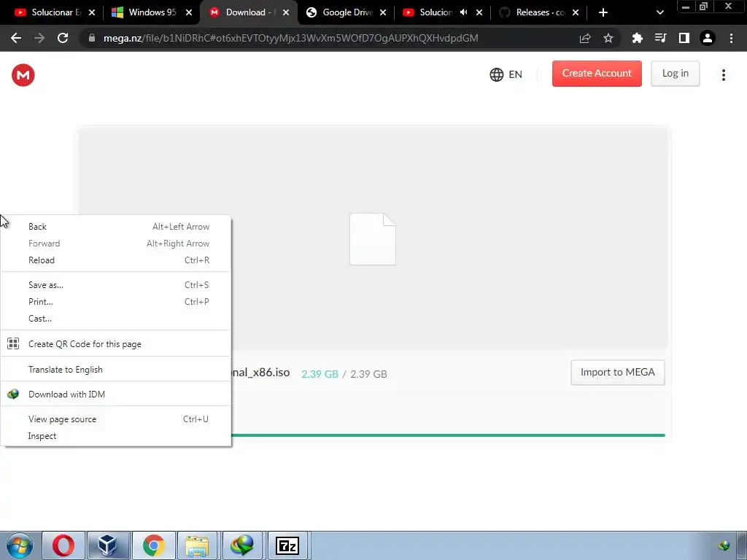Open Chrome three-dot menu

point(731,38)
